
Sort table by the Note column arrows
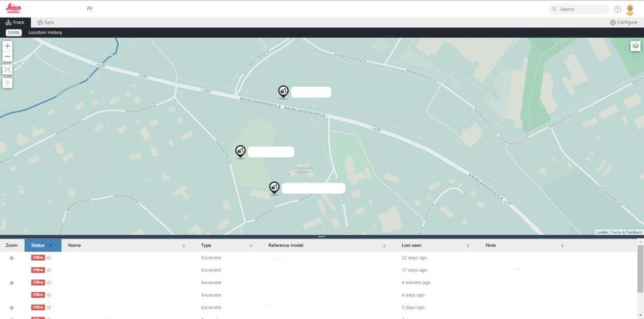562,245
